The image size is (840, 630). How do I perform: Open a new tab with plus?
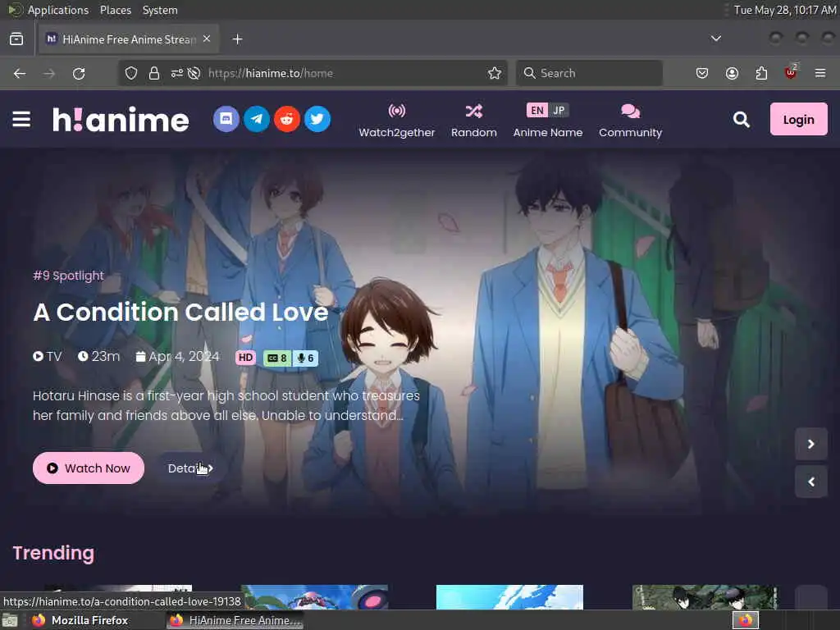click(237, 39)
